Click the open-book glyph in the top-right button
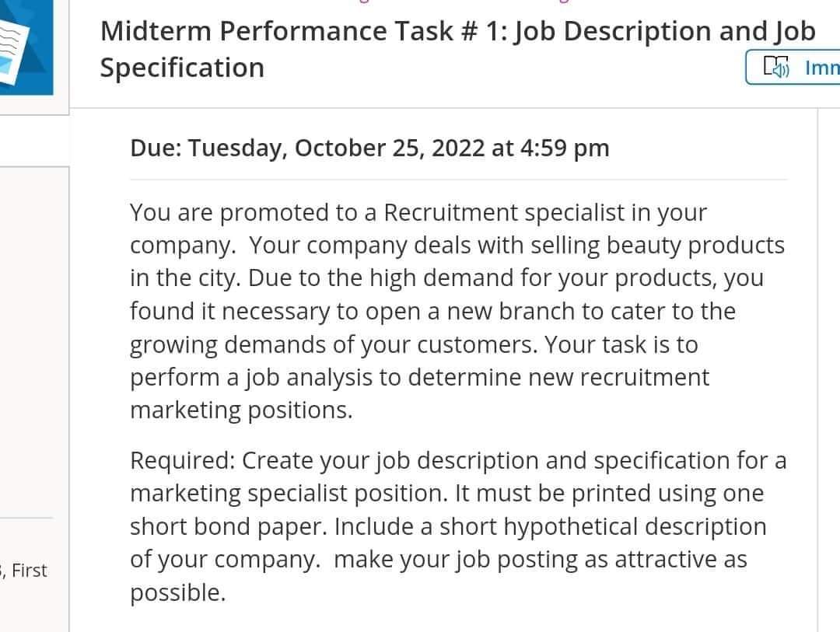 (770, 64)
